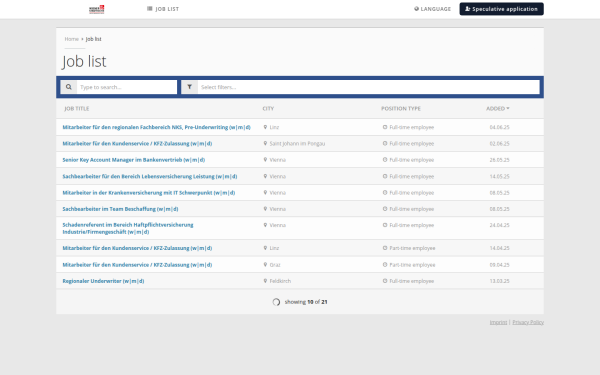Click the date 02.06.25
Viewport: 600px width, 375px height.
pos(499,143)
